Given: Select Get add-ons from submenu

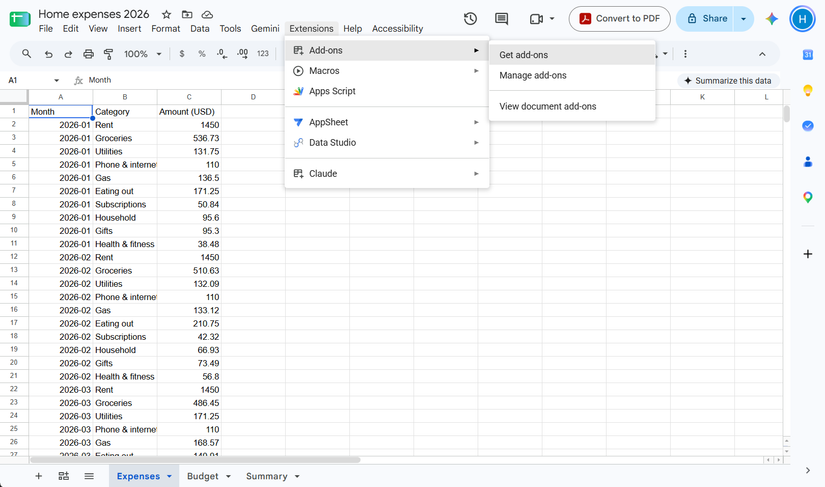Looking at the screenshot, I should [572, 55].
